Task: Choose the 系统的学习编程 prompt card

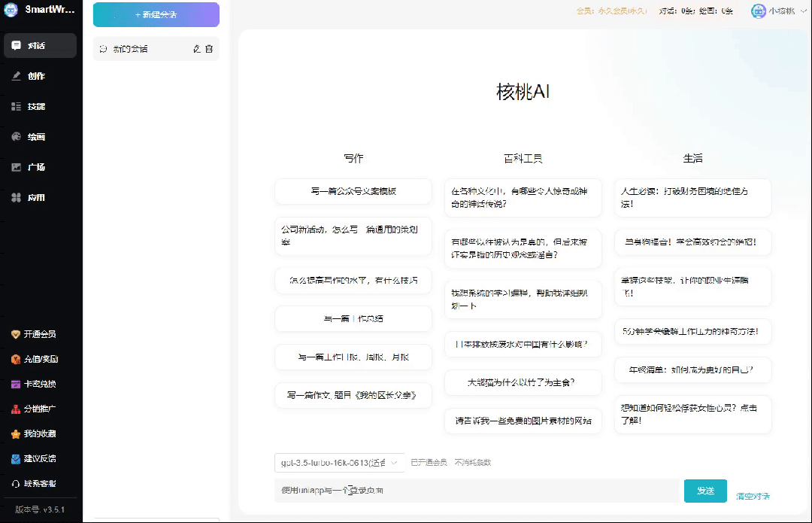Action: tap(523, 299)
